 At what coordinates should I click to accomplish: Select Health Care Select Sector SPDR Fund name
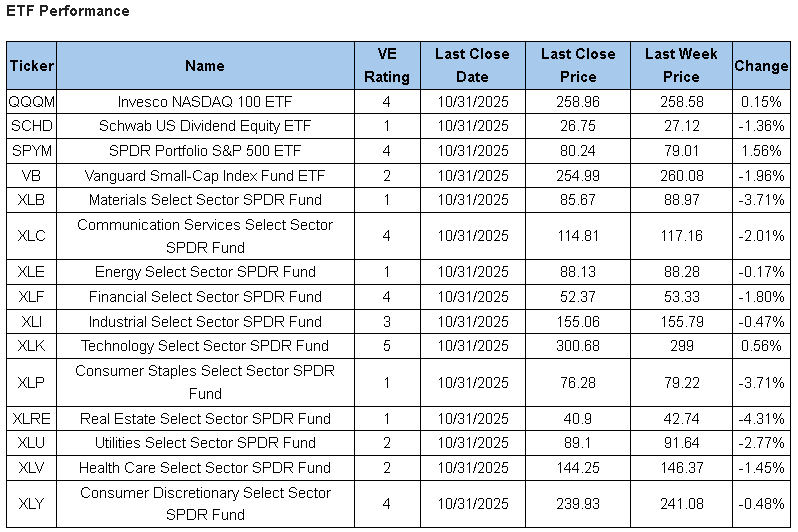[205, 468]
